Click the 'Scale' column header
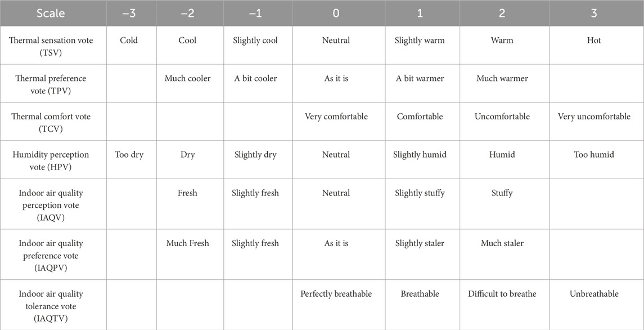The width and height of the screenshot is (644, 330). tap(51, 13)
